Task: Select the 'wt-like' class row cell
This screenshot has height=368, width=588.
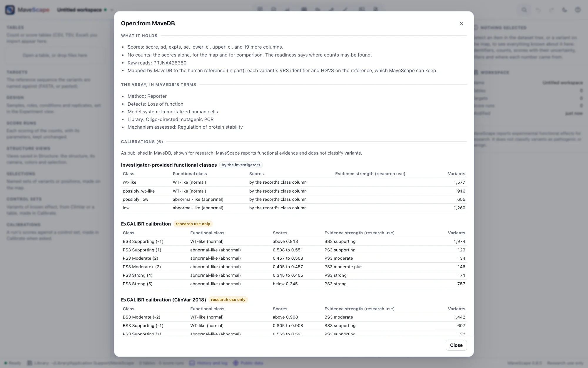Action: [x=130, y=182]
